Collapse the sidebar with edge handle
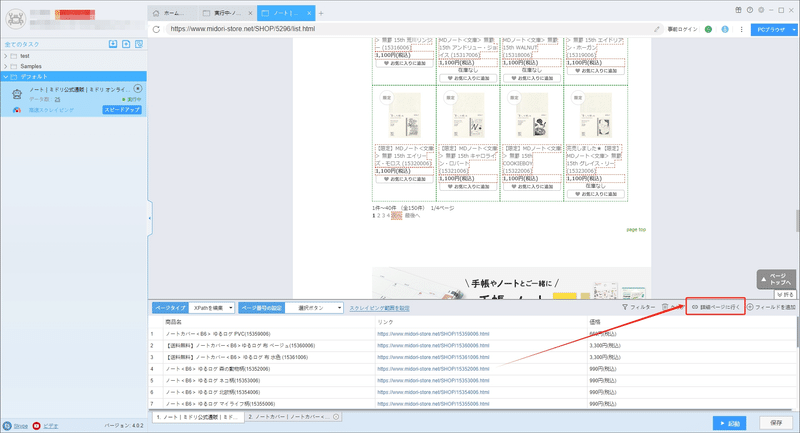 tap(150, 218)
